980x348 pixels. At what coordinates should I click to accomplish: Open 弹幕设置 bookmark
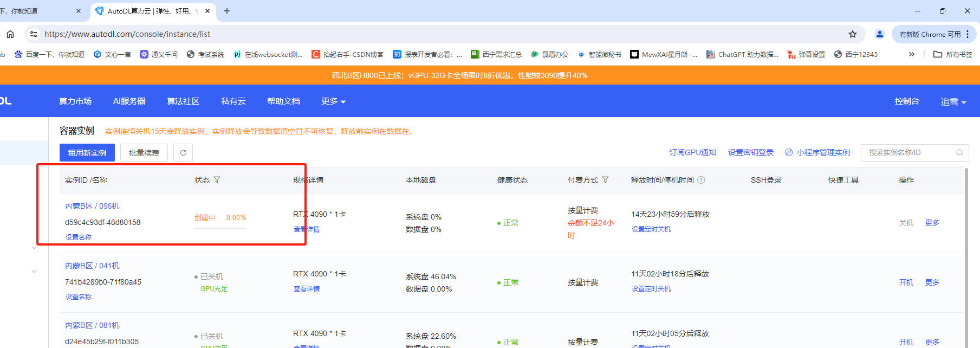806,54
